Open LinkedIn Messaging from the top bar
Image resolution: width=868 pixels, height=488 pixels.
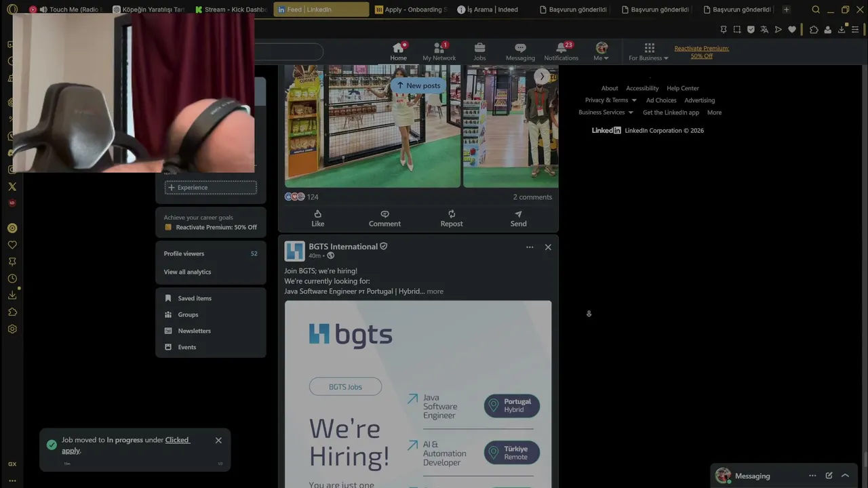click(x=520, y=52)
